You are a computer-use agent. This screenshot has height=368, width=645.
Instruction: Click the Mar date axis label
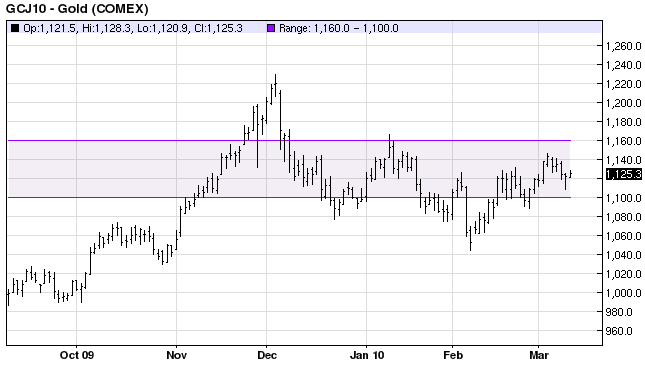538,355
